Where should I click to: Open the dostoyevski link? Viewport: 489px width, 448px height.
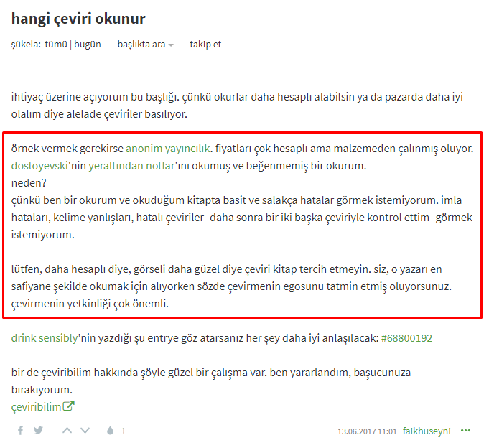(x=39, y=166)
